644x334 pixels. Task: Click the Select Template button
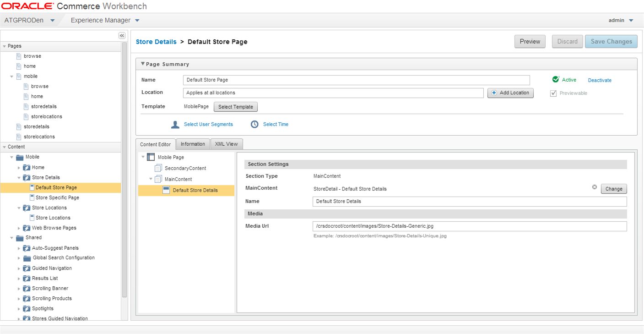coord(236,107)
